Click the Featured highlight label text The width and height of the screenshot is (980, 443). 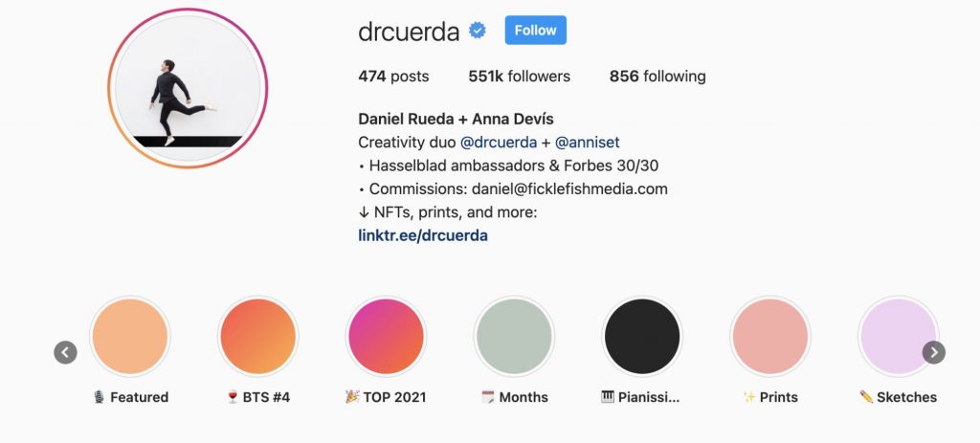(139, 397)
